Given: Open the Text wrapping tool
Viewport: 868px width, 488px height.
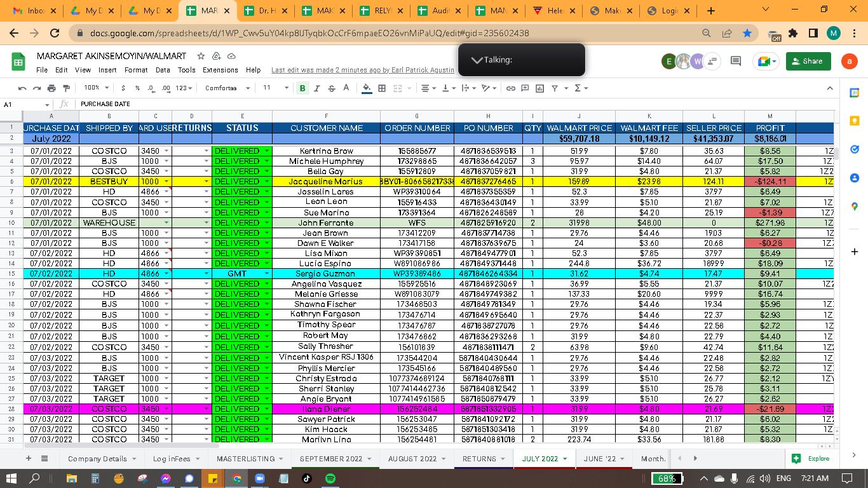Looking at the screenshot, I should 468,88.
